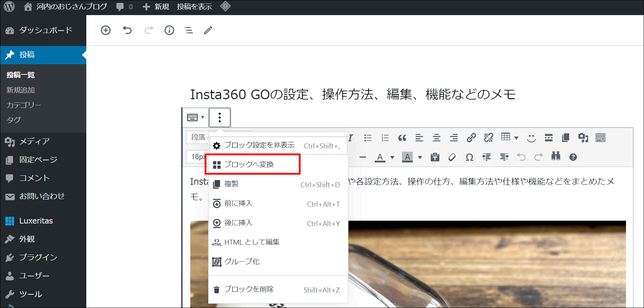
Task: Choose ブロックへ変換 menu entry
Action: point(278,164)
